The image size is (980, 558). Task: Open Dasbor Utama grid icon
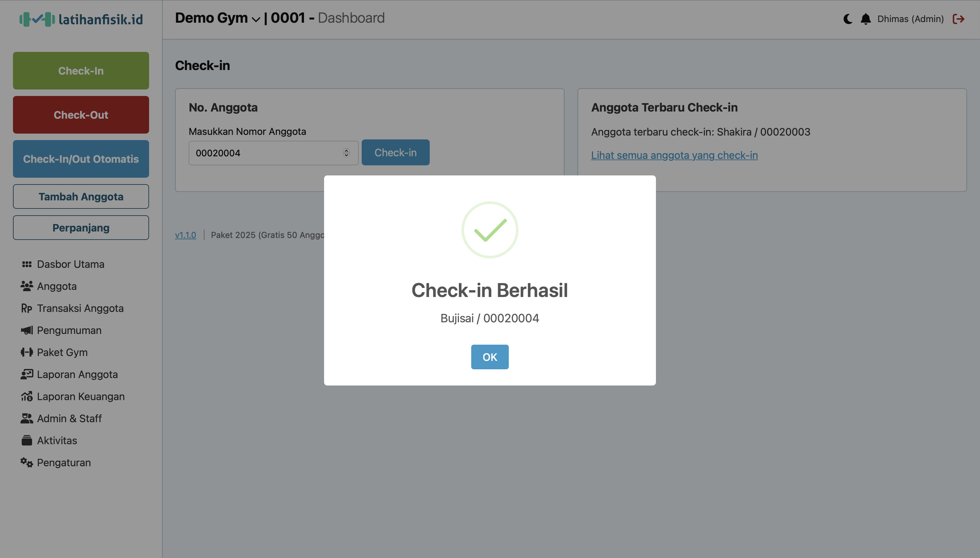[27, 265]
